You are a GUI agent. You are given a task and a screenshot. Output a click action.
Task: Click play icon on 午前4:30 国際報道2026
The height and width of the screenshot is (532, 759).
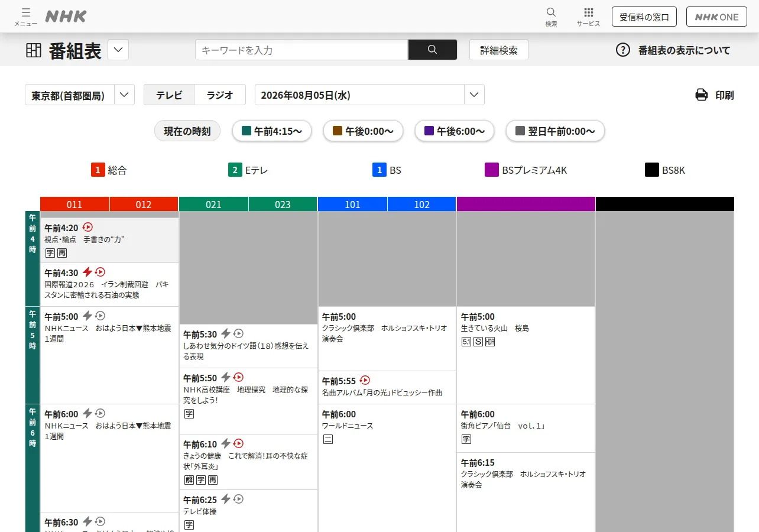point(100,272)
